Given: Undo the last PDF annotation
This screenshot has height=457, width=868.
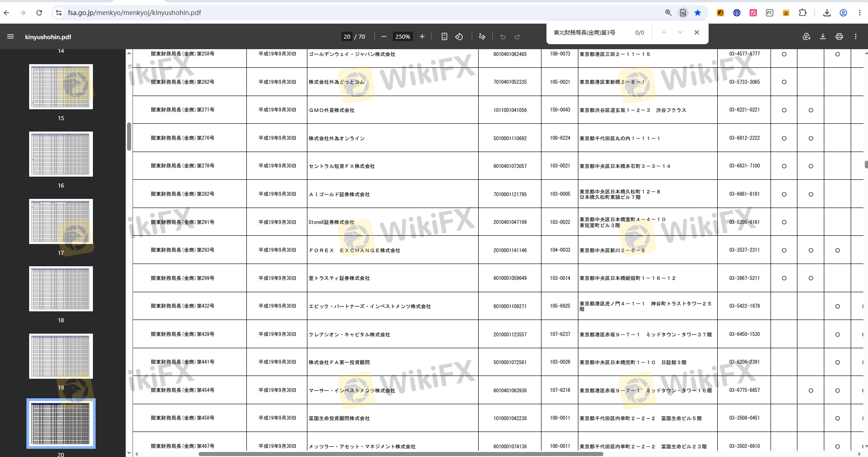Looking at the screenshot, I should tap(503, 36).
